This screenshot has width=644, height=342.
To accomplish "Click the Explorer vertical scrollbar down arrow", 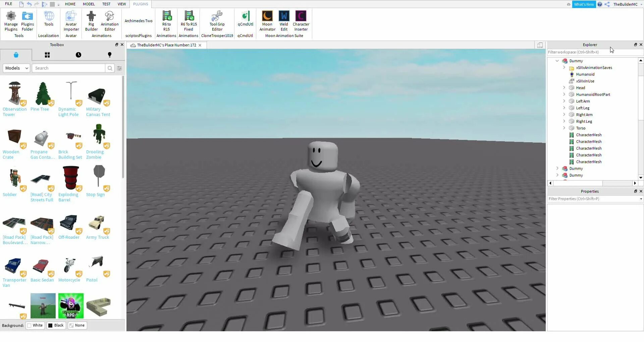I will (x=641, y=178).
